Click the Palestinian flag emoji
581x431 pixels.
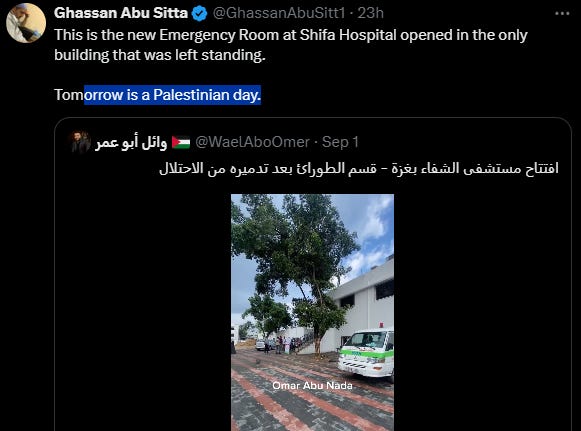pyautogui.click(x=181, y=142)
